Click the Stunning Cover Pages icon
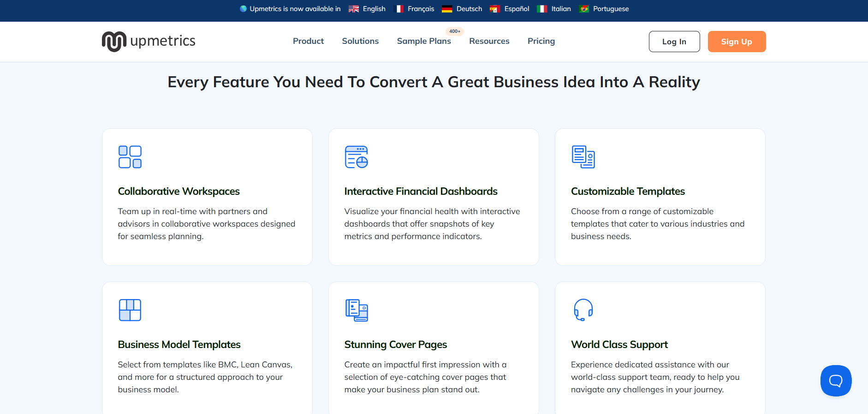Image resolution: width=868 pixels, height=414 pixels. click(357, 310)
